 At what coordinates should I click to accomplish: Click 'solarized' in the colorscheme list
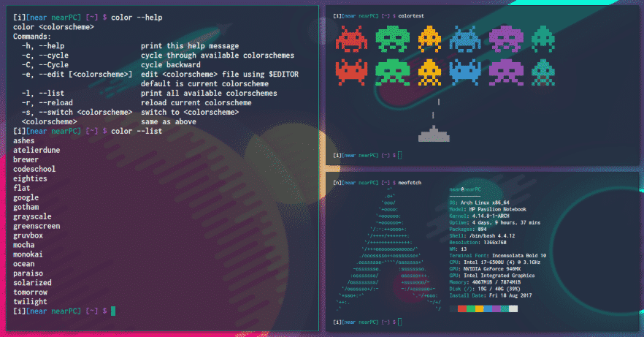pyautogui.click(x=32, y=282)
